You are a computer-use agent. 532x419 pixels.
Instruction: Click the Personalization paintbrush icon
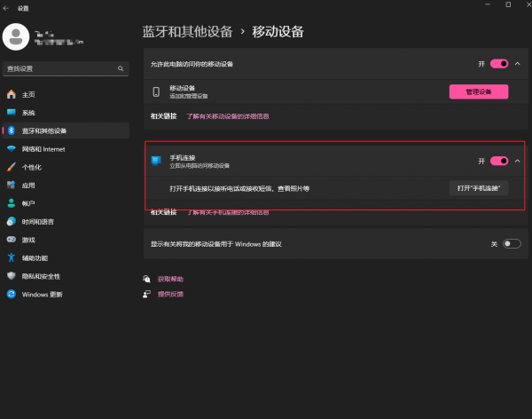coord(12,167)
